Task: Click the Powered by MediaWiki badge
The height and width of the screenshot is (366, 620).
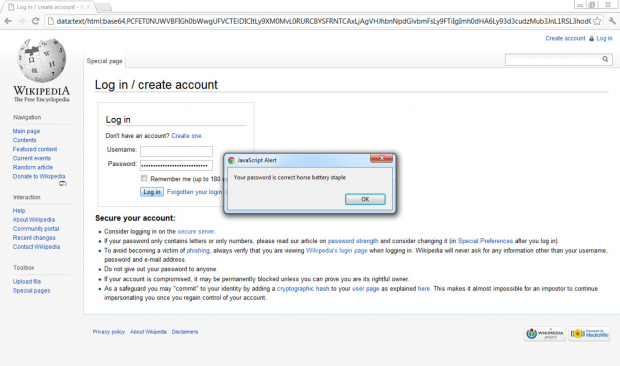Action: [589, 334]
